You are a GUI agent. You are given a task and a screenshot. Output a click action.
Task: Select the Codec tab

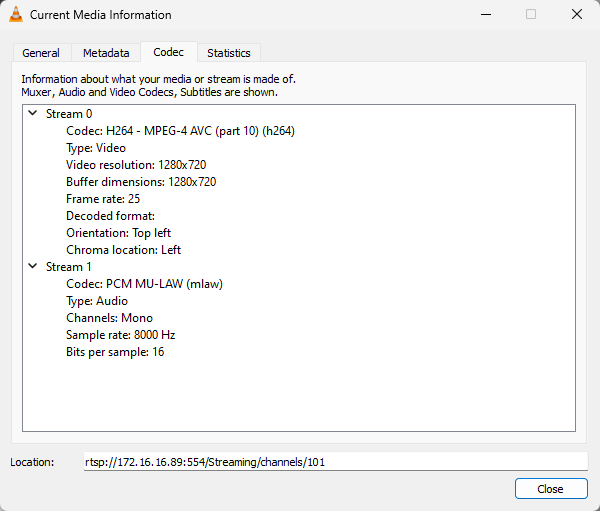pos(168,52)
